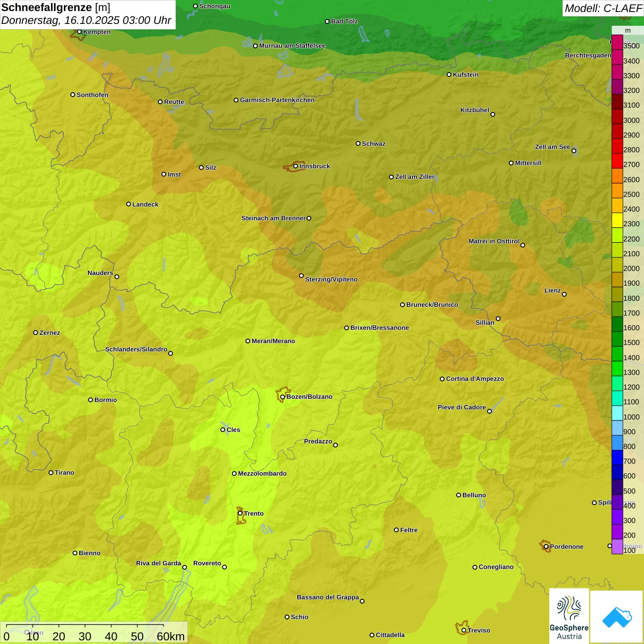This screenshot has width=644, height=644.
Task: Click the Innsbruck city marker
Action: (x=296, y=166)
